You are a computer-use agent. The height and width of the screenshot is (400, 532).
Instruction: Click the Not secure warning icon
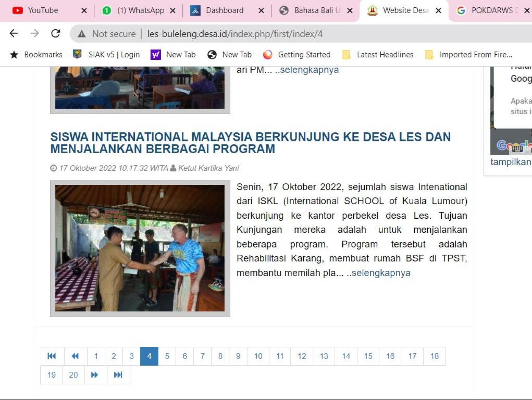82,34
